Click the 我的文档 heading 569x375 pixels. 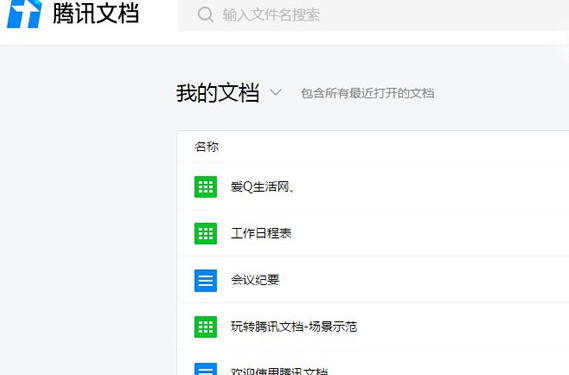218,93
